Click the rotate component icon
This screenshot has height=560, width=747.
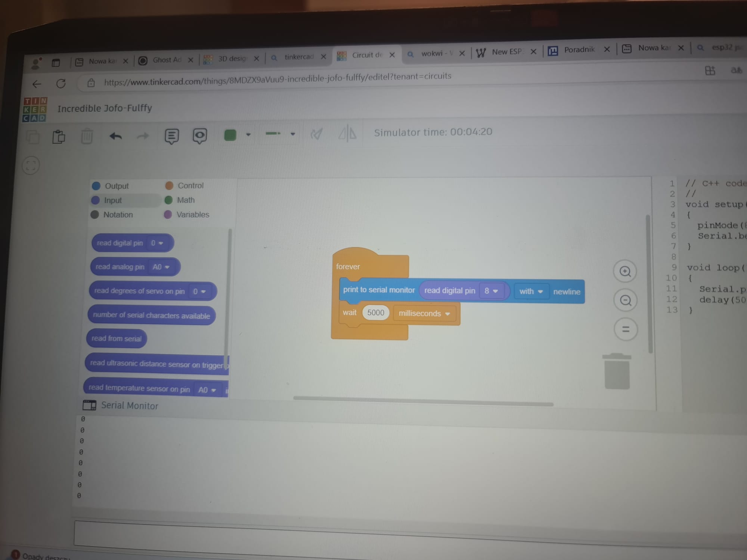(316, 134)
